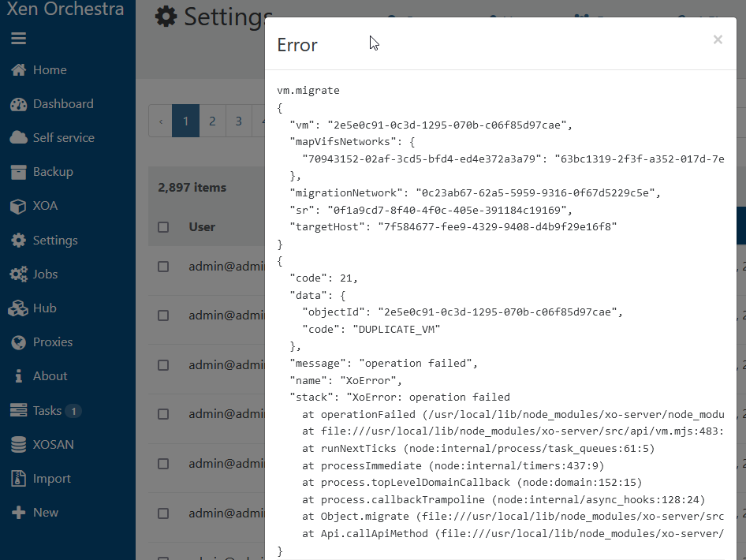This screenshot has width=746, height=560.
Task: Click the 2,897 items count text
Action: 192,188
